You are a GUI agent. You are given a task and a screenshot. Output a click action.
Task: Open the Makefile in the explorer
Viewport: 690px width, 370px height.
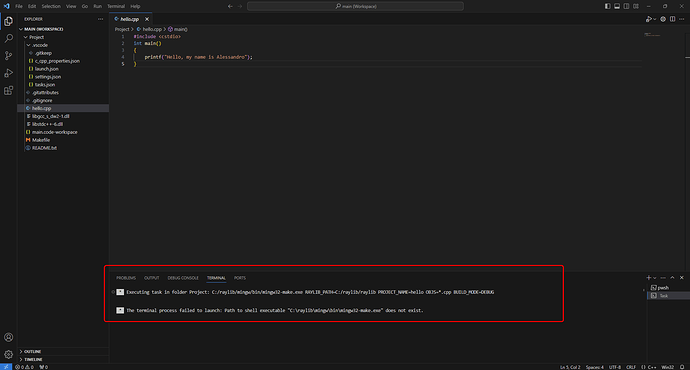63,140
